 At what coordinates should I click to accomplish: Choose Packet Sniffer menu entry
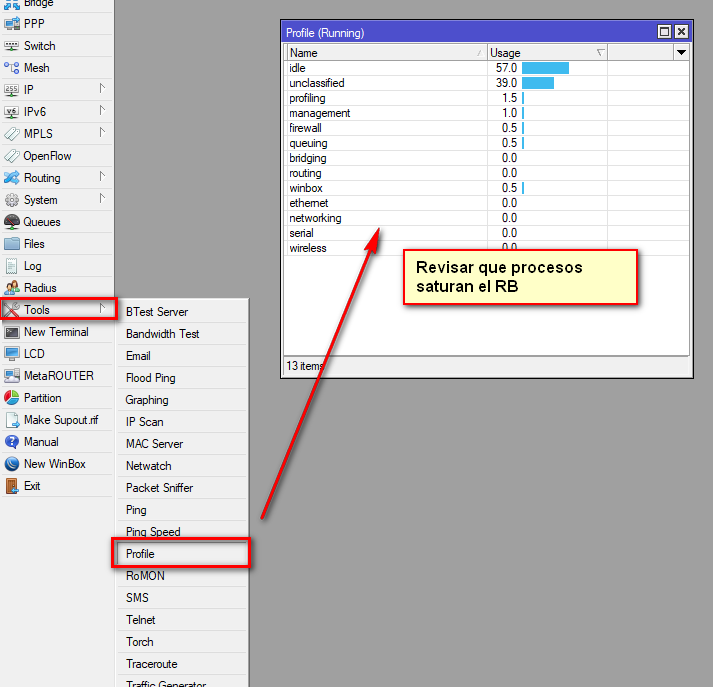point(159,488)
